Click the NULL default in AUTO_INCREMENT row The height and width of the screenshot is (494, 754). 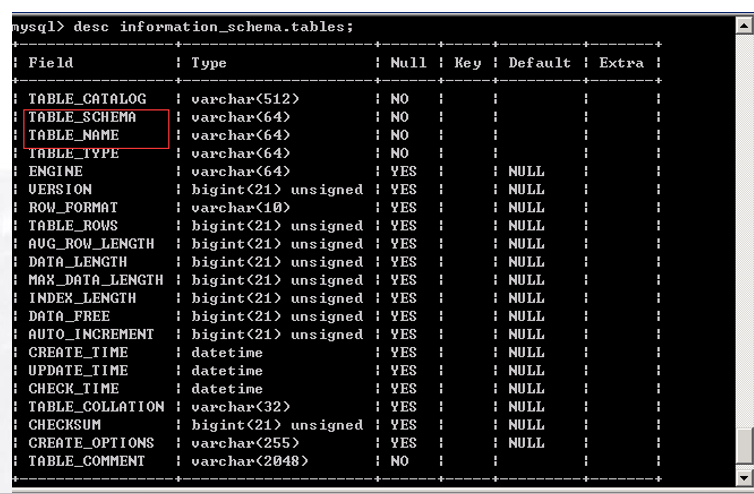click(527, 334)
